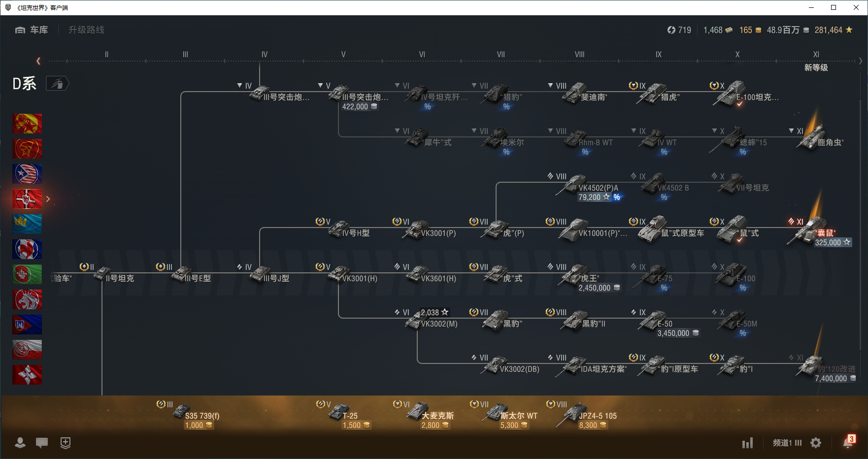The width and height of the screenshot is (868, 459).
Task: Go to the 车库 garage tab
Action: tap(32, 30)
